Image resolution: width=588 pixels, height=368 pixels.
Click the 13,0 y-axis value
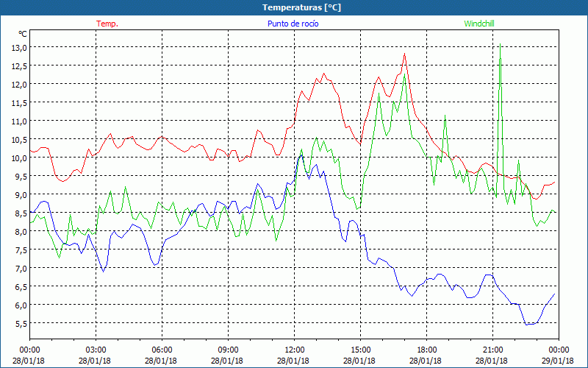click(x=20, y=47)
